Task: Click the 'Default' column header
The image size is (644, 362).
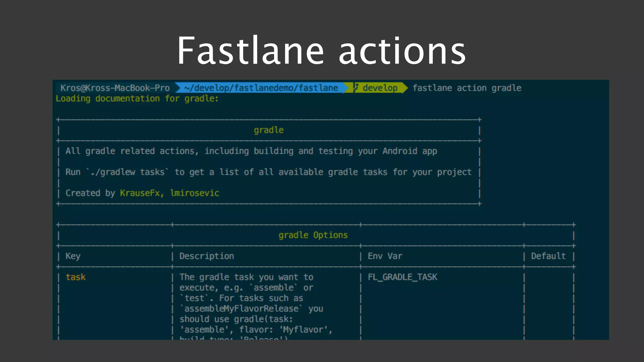Action: coord(548,256)
